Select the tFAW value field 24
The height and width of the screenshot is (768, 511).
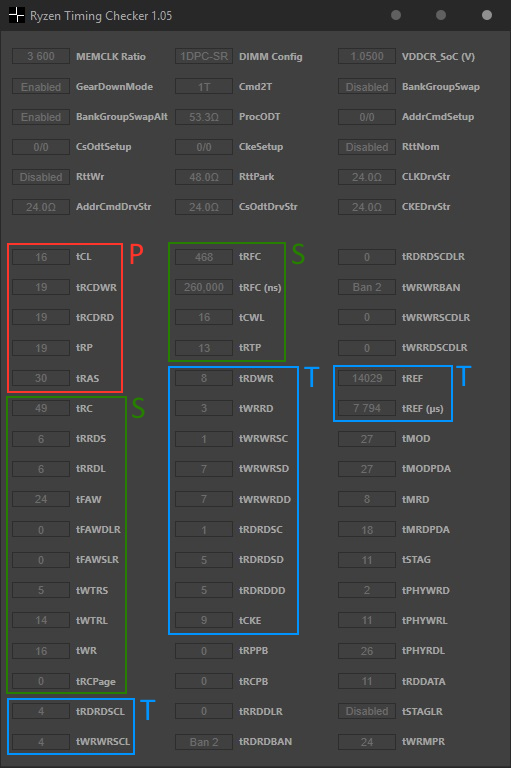coord(41,499)
